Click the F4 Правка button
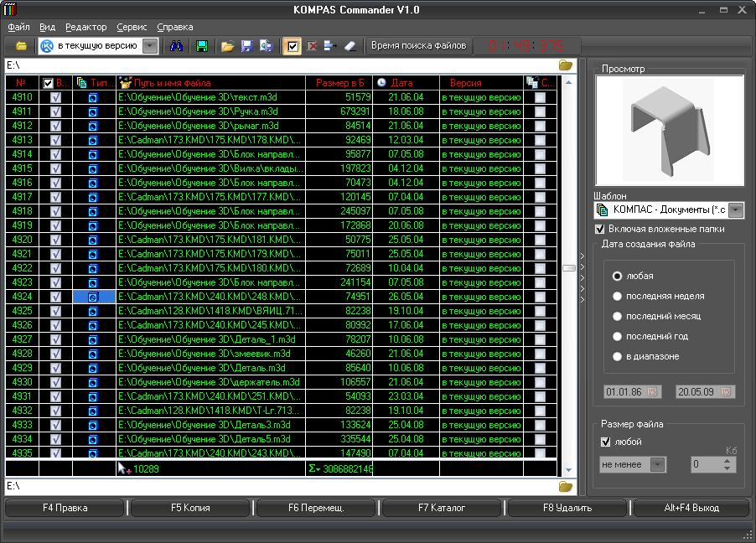 click(x=65, y=508)
